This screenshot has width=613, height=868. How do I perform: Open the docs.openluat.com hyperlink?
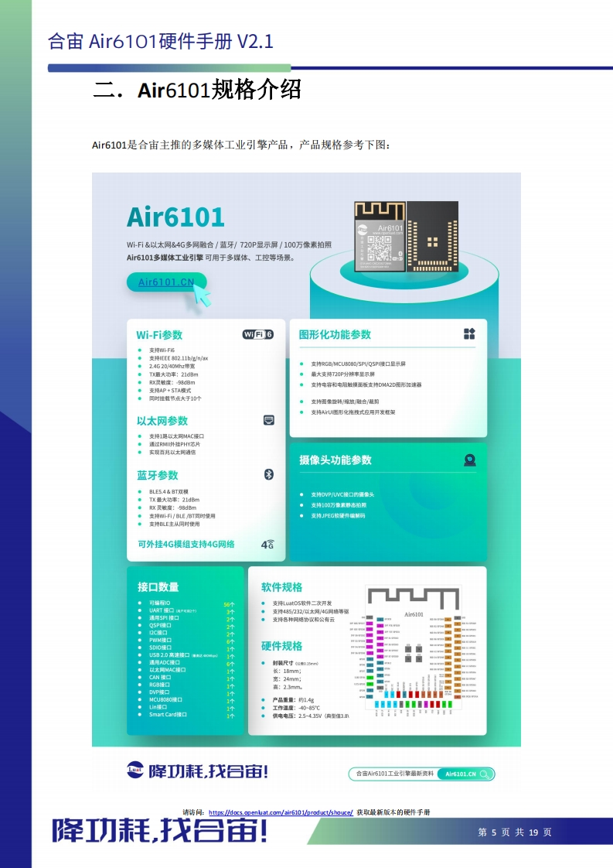point(281,812)
